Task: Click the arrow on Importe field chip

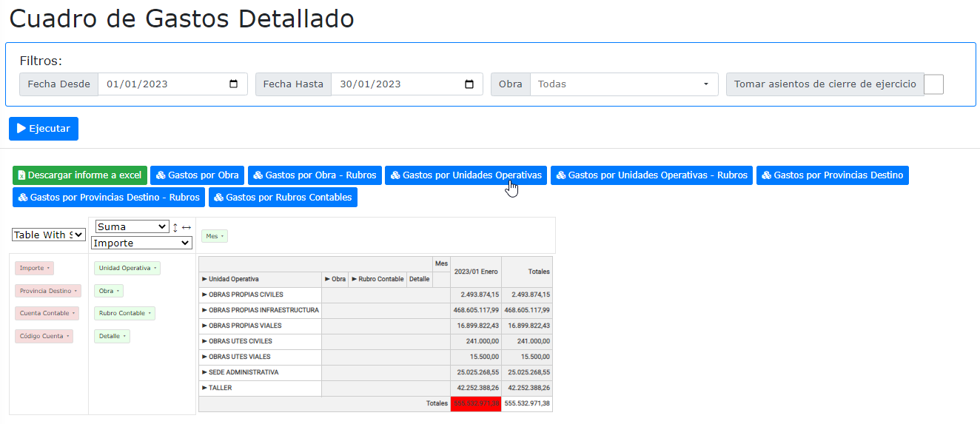Action: (48, 269)
